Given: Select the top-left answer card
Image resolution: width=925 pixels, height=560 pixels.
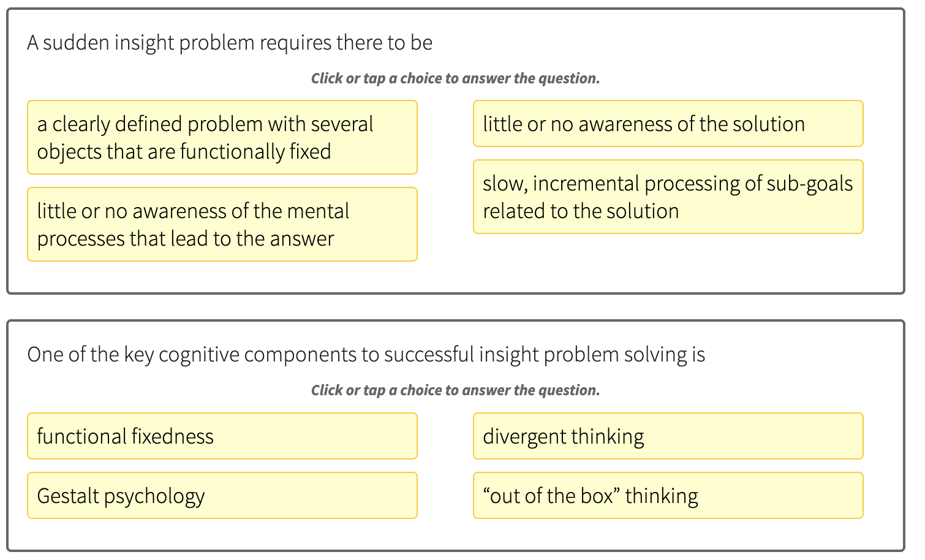Looking at the screenshot, I should tap(222, 137).
